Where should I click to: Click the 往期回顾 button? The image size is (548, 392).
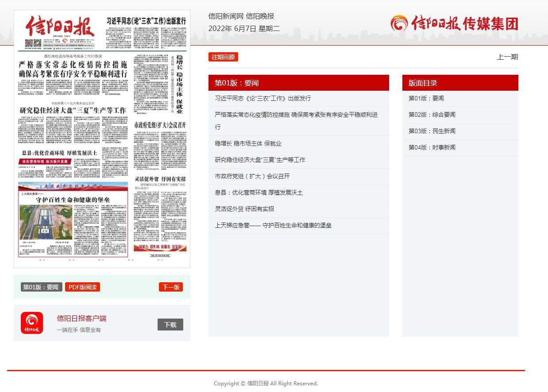pos(223,57)
